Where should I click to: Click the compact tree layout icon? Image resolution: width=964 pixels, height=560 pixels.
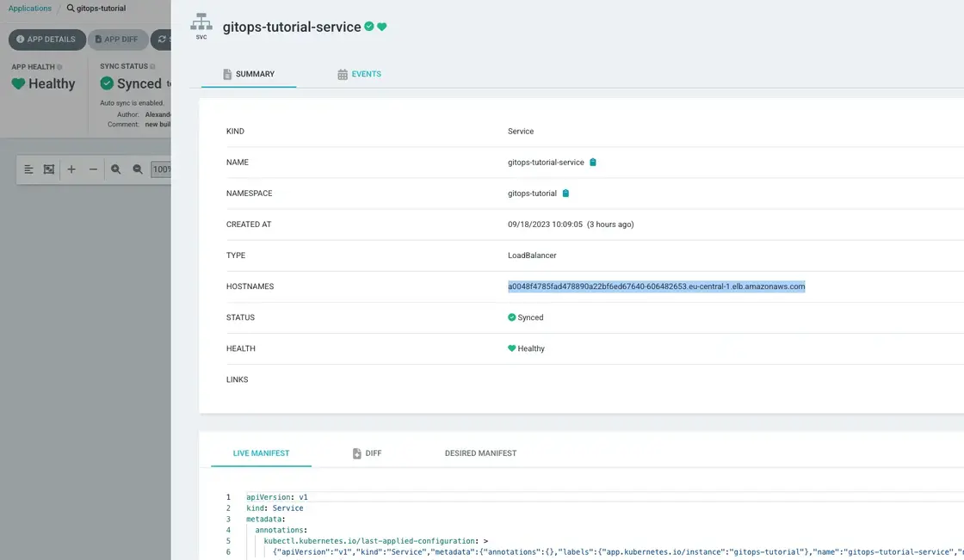tap(28, 169)
